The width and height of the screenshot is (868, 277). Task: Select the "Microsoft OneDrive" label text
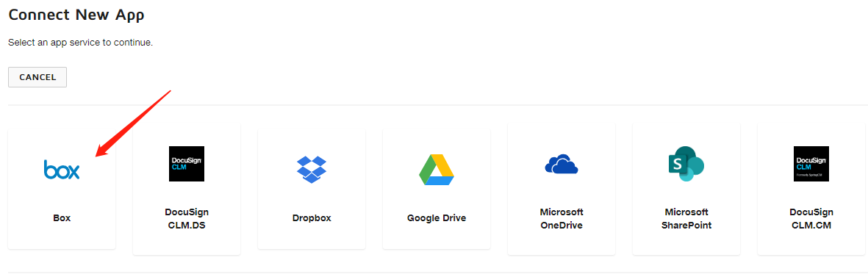tap(562, 218)
